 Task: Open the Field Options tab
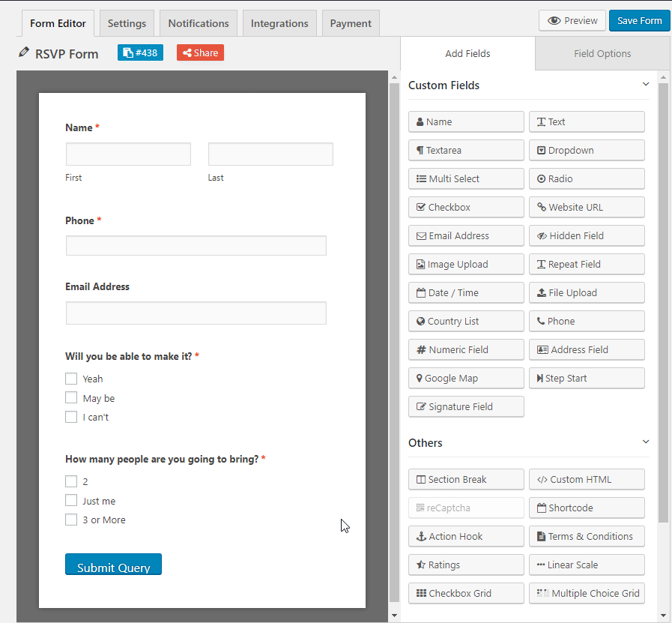[602, 53]
